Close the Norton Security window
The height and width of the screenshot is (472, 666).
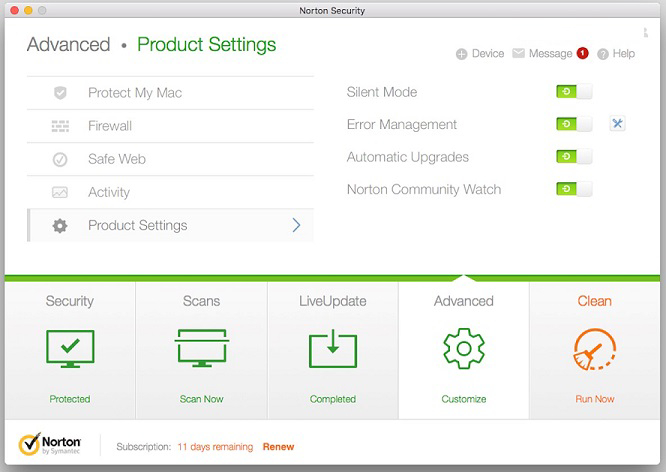14,10
